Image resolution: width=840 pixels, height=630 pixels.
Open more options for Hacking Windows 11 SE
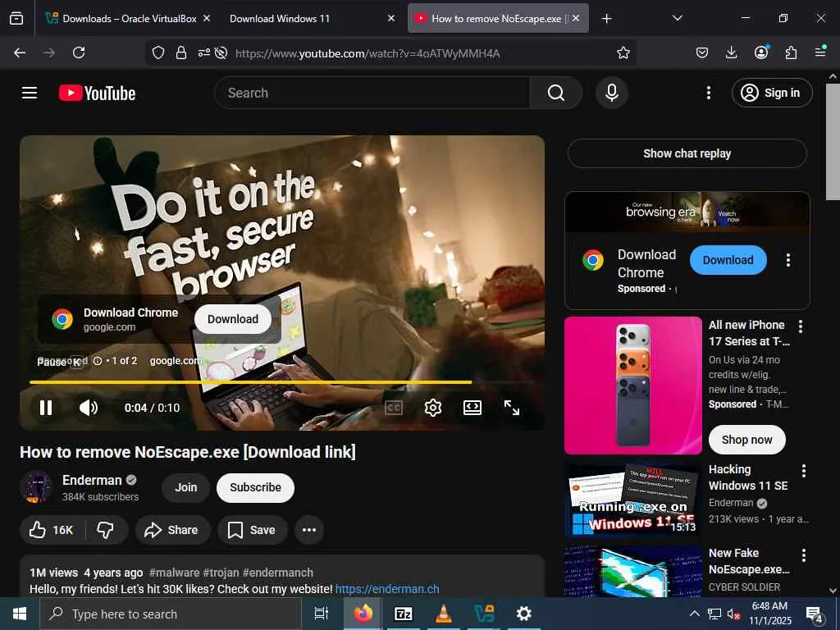pyautogui.click(x=803, y=471)
